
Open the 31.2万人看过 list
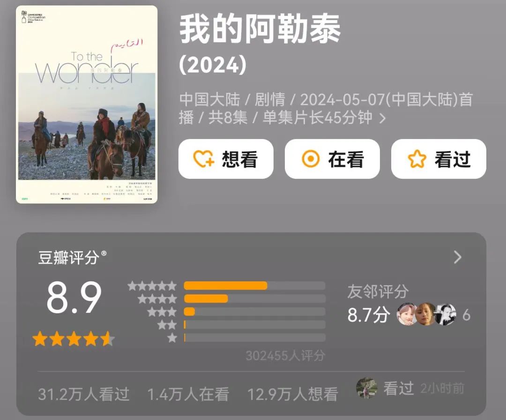[x=83, y=394]
